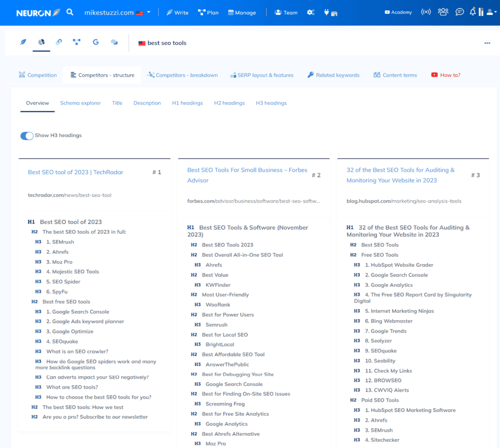The image size is (500, 448).
Task: Click the keyword label best seo tools
Action: tap(167, 42)
